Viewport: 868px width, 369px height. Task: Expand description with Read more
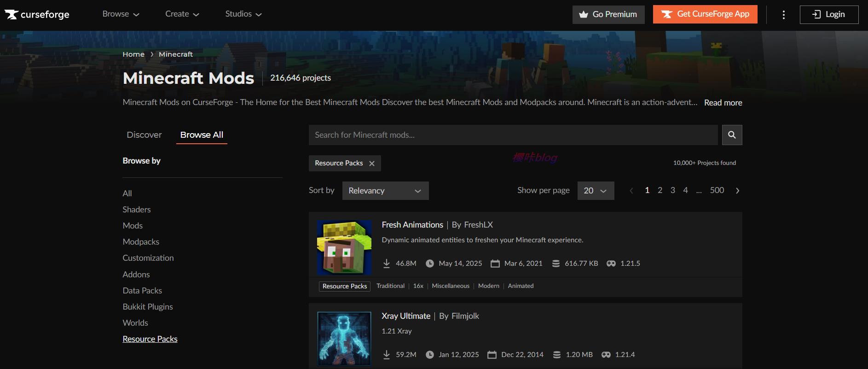coord(723,103)
